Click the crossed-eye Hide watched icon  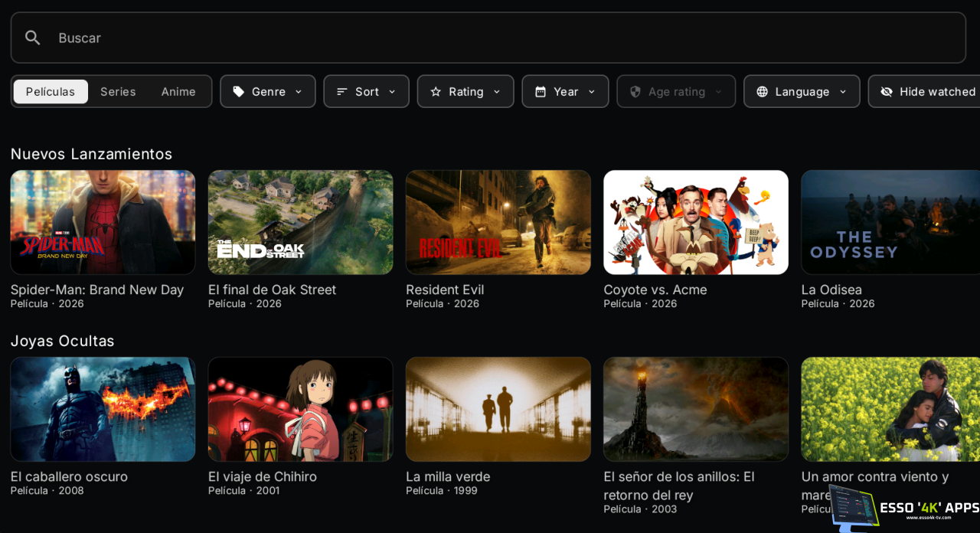tap(887, 92)
